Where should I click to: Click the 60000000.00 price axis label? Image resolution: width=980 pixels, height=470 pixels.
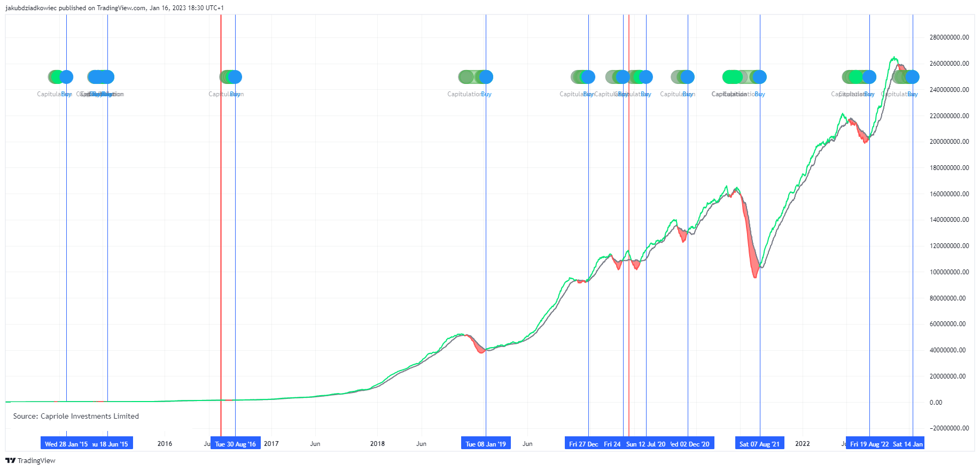947,324
